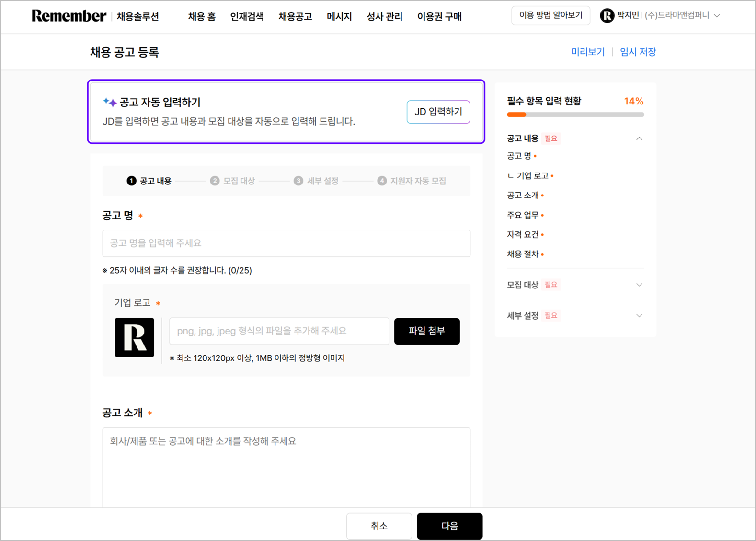This screenshot has width=756, height=541.
Task: Expand the 모집 대상 checklist section
Action: point(639,285)
